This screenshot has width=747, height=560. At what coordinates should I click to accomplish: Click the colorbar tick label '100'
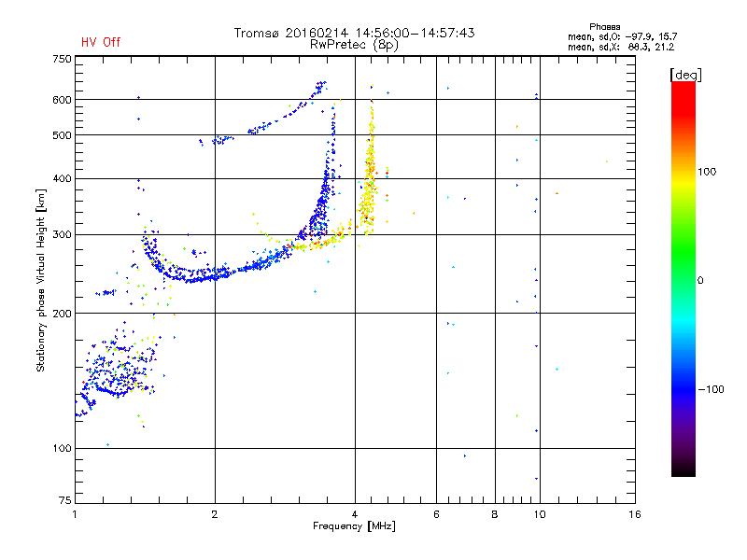(x=707, y=172)
